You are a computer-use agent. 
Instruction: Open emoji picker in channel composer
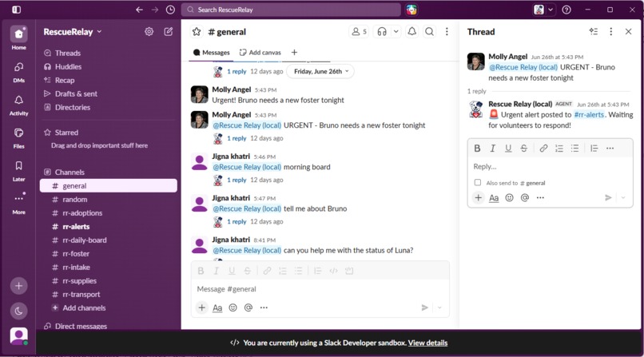(x=233, y=307)
